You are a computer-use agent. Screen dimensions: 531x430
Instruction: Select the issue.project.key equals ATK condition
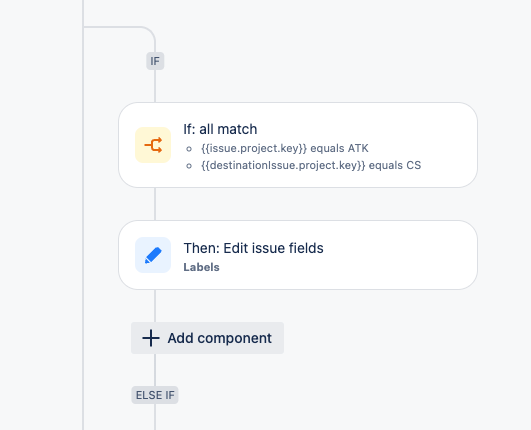point(285,148)
